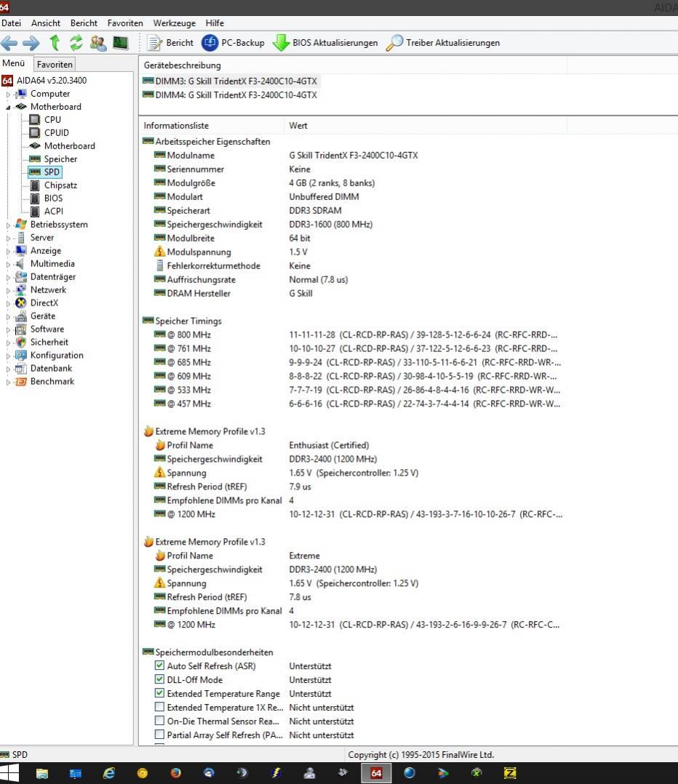The width and height of the screenshot is (678, 784).
Task: Select the DirectX tree item
Action: click(x=44, y=303)
